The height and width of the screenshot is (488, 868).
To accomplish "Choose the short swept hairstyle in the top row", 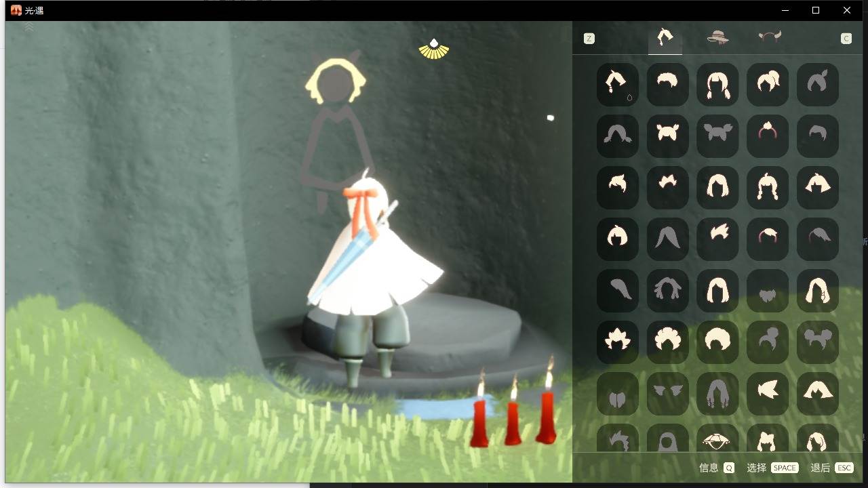I will 668,85.
